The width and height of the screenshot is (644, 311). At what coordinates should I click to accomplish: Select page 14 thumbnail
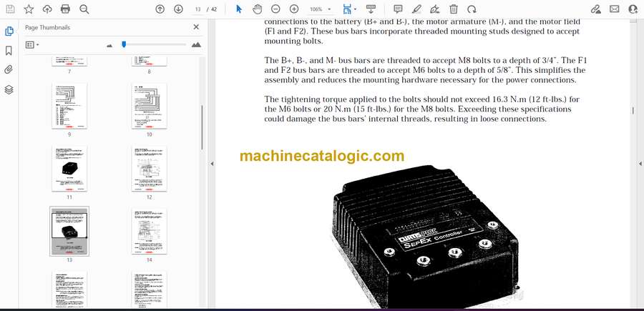point(149,231)
